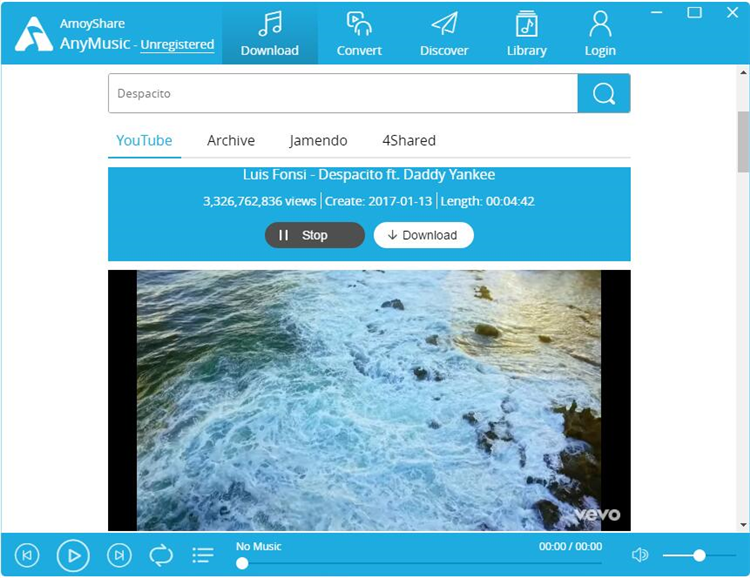Click the Login user icon

[x=600, y=24]
